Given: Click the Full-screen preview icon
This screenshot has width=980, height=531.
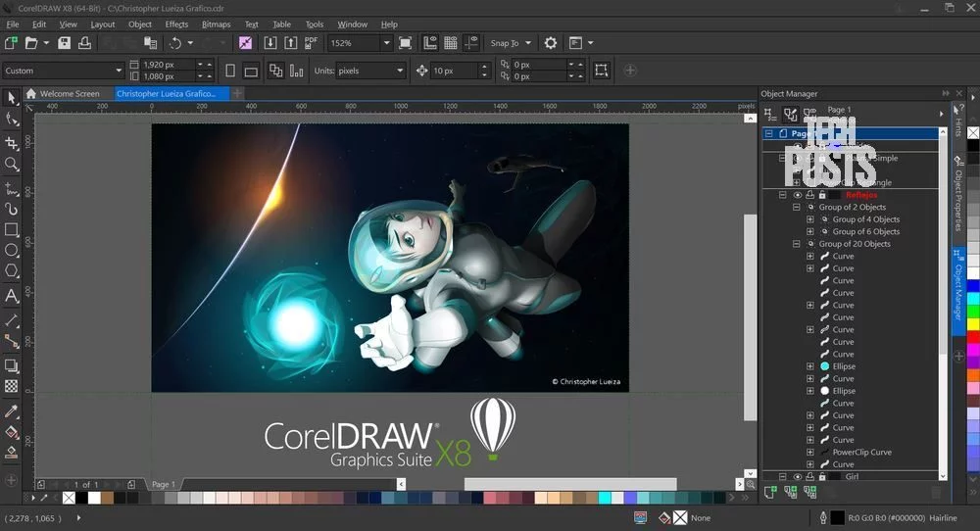Looking at the screenshot, I should pos(405,42).
